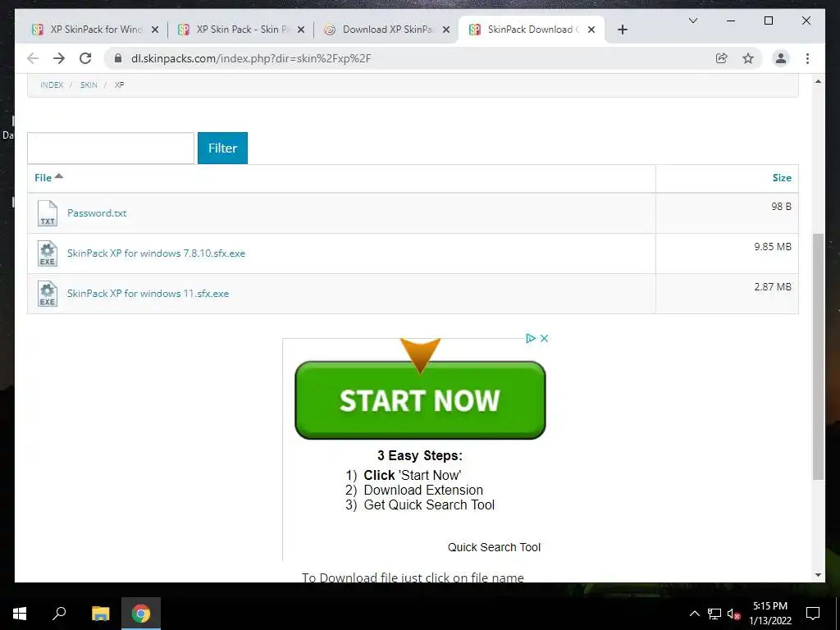Click the TXT file icon
This screenshot has width=840, height=630.
pyautogui.click(x=47, y=213)
